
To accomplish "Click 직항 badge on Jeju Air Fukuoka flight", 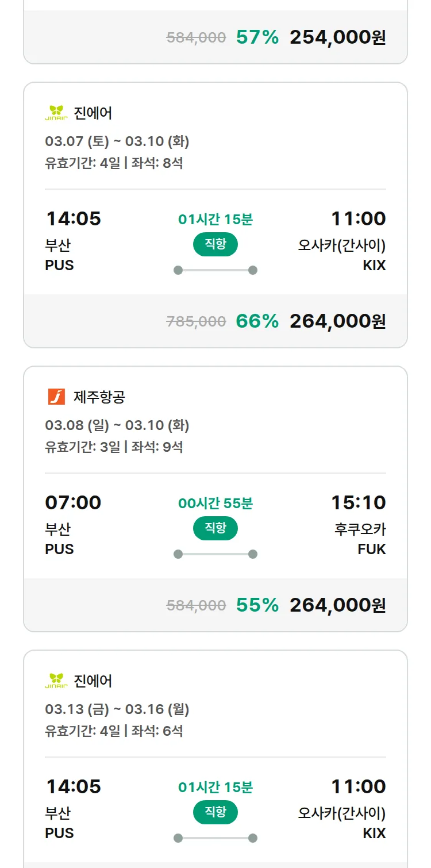I will [x=215, y=528].
